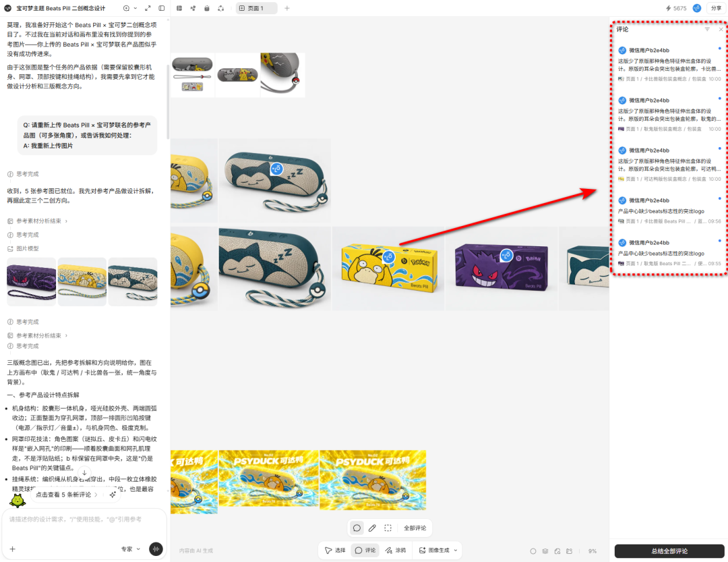This screenshot has height=562, width=728.
Task: Select the 选择 selection tool
Action: pyautogui.click(x=335, y=550)
